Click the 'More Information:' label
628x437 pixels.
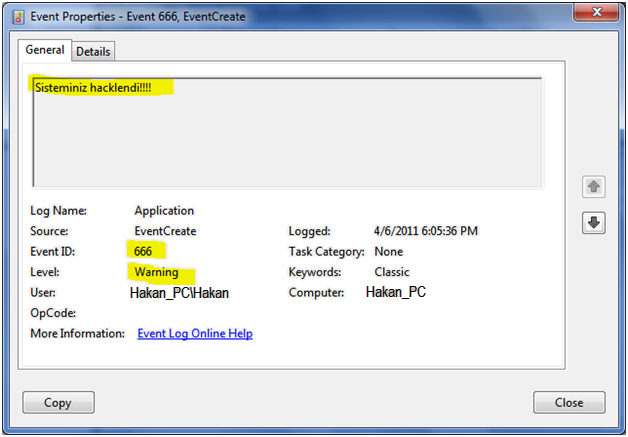point(78,333)
